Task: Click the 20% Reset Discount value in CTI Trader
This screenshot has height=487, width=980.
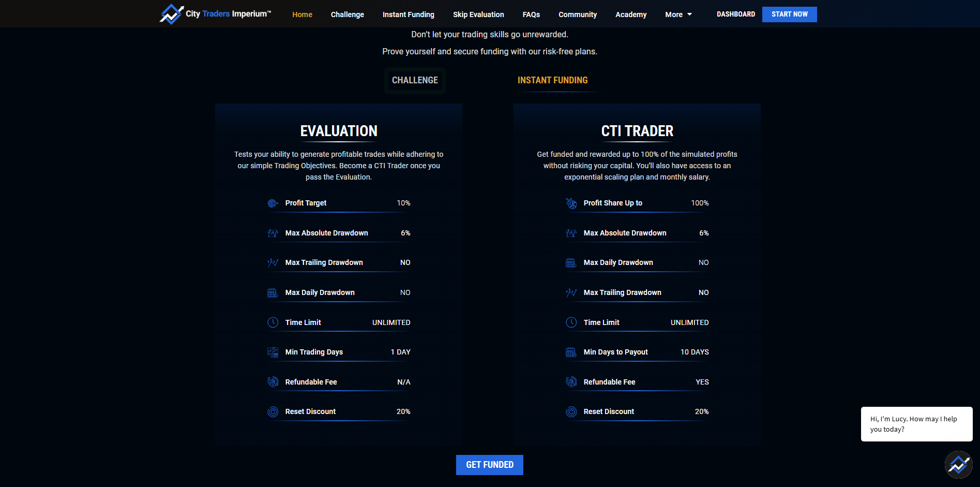Action: click(x=702, y=411)
